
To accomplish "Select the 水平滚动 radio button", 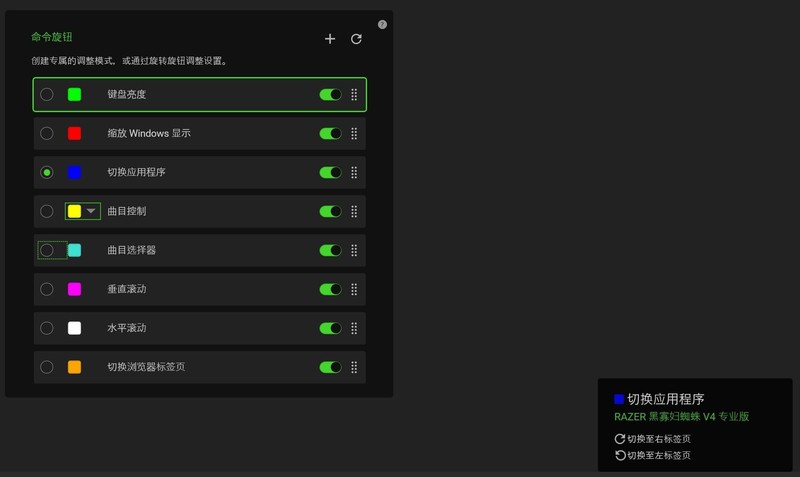I will [46, 328].
